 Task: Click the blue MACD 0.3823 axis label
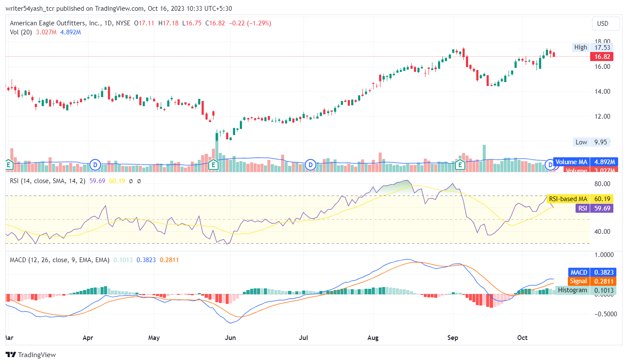[x=592, y=272]
